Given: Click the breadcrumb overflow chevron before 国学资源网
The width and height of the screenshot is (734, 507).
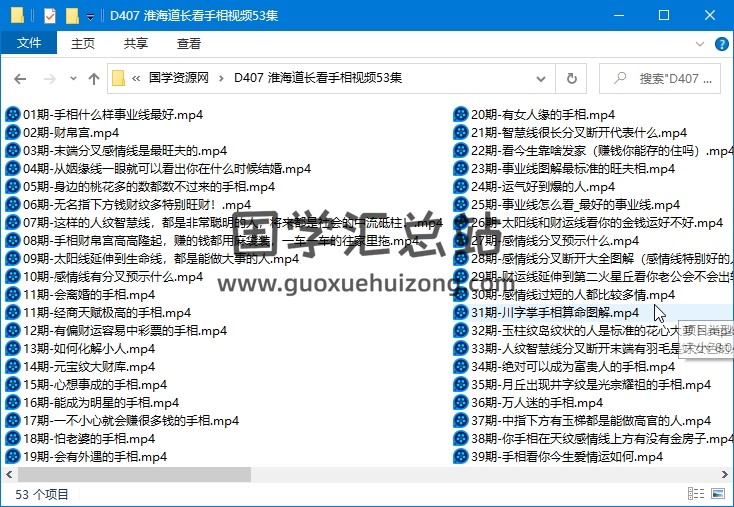Looking at the screenshot, I should point(136,78).
